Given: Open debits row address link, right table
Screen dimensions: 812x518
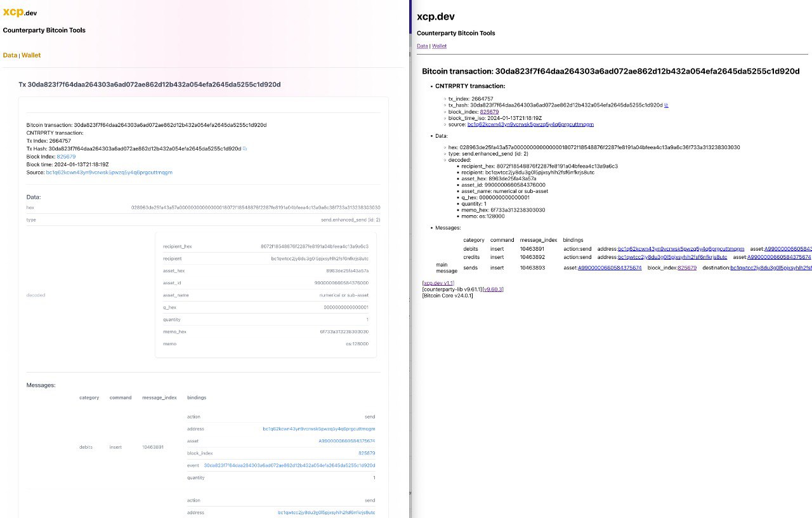Looking at the screenshot, I should pyautogui.click(x=681, y=249).
